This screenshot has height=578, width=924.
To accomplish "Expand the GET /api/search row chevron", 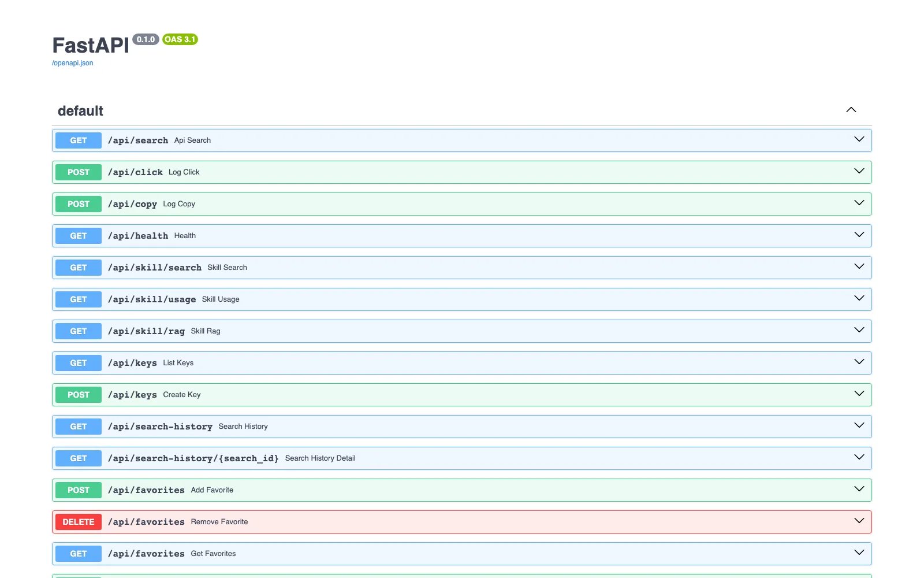I will (x=859, y=139).
